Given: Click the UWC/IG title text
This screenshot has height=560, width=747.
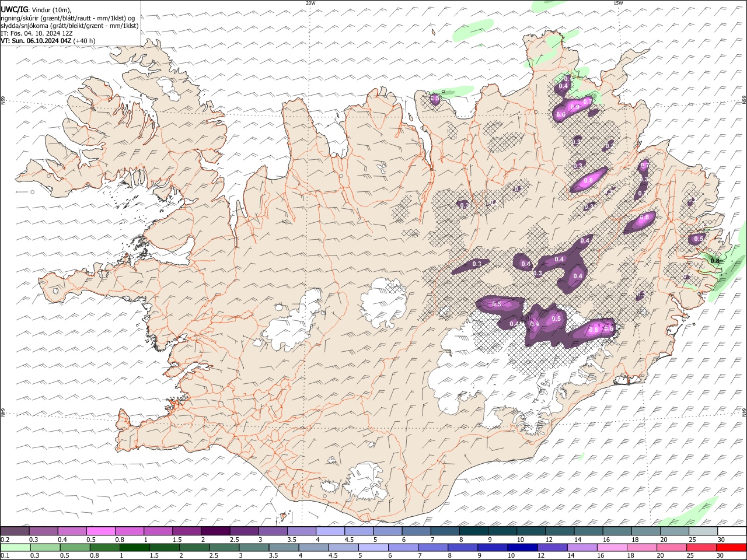Looking at the screenshot, I should click(15, 10).
